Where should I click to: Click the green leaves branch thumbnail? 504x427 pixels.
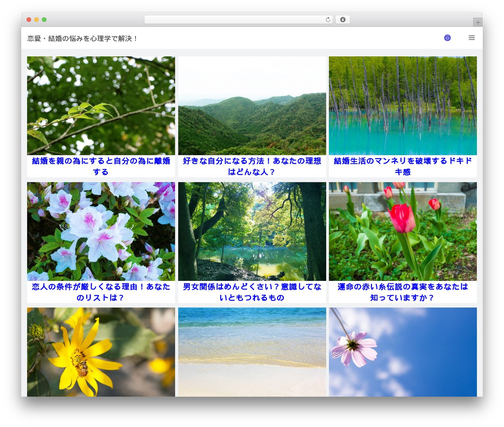pos(101,106)
